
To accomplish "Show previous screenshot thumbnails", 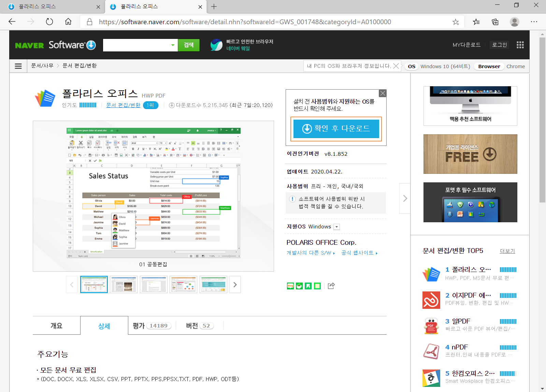I will point(72,285).
